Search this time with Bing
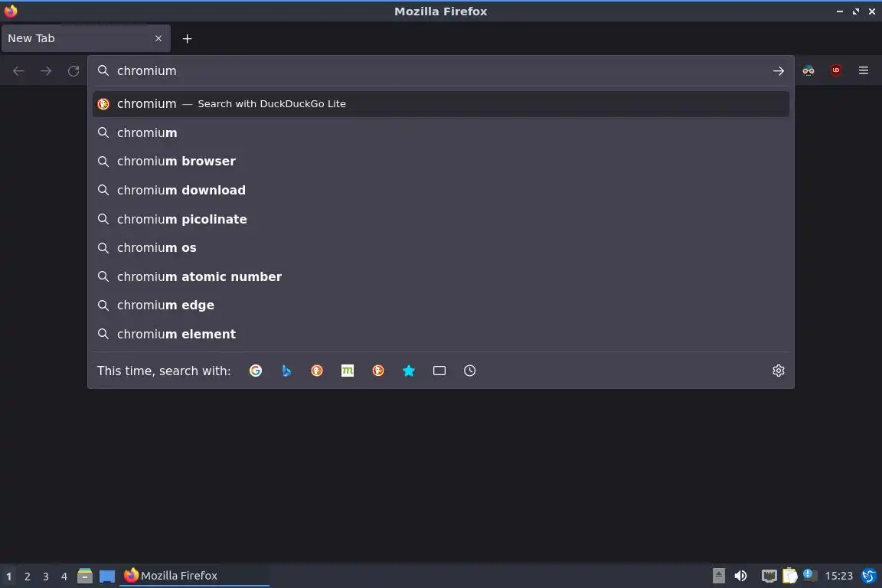The image size is (882, 588). coord(286,371)
